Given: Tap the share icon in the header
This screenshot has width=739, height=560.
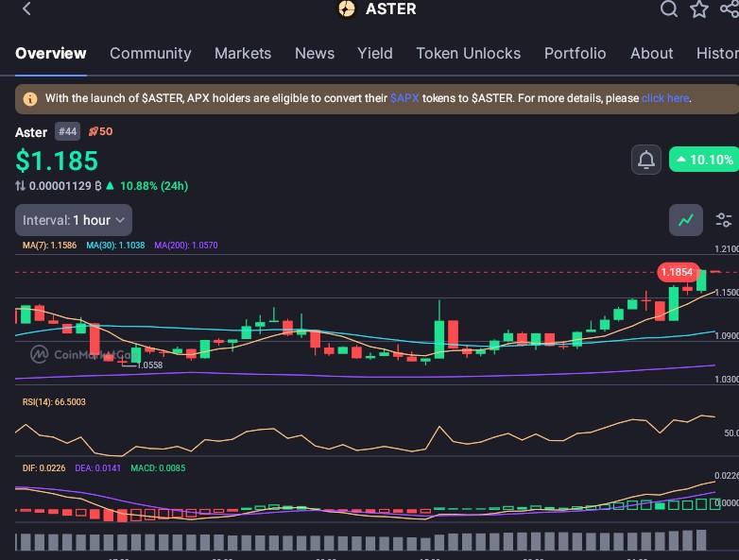Looking at the screenshot, I should point(729,9).
